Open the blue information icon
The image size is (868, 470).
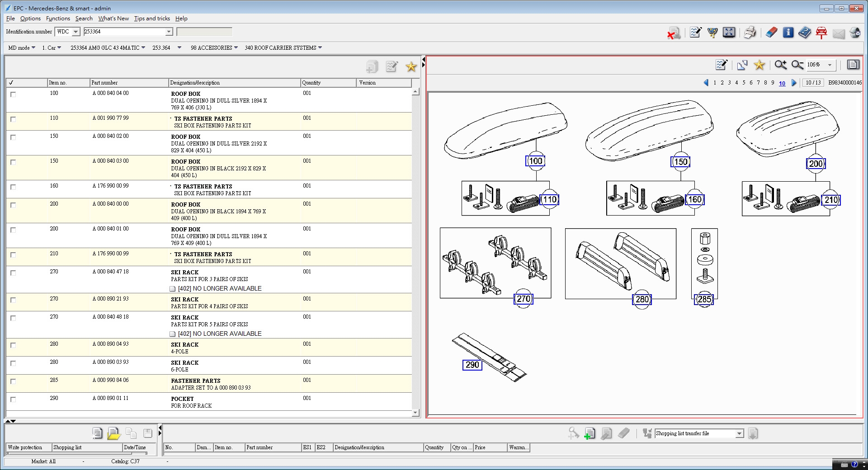[x=788, y=33]
